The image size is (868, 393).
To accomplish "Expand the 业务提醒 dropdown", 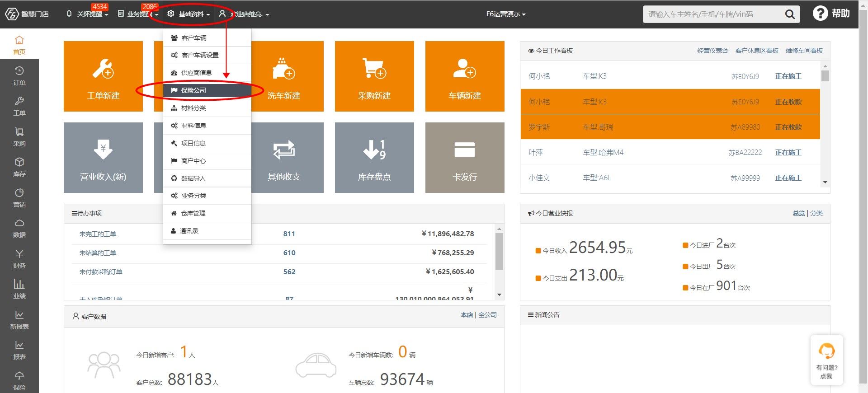I will tap(138, 14).
